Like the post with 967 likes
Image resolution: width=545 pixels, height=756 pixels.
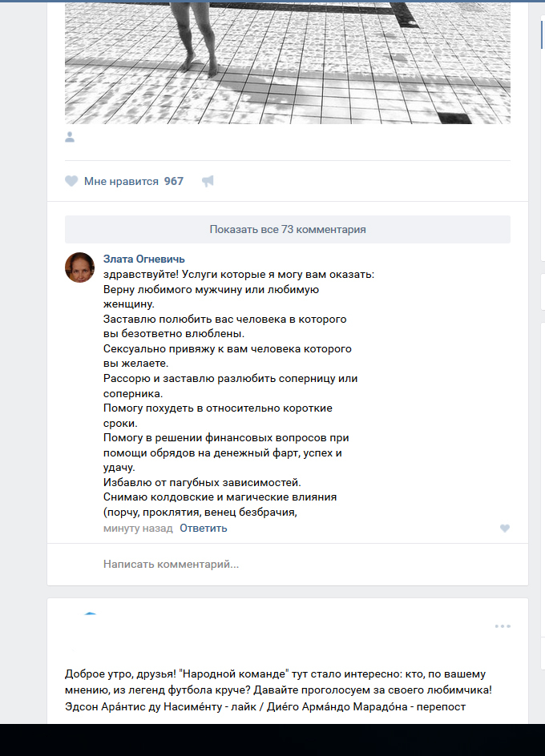tap(71, 181)
